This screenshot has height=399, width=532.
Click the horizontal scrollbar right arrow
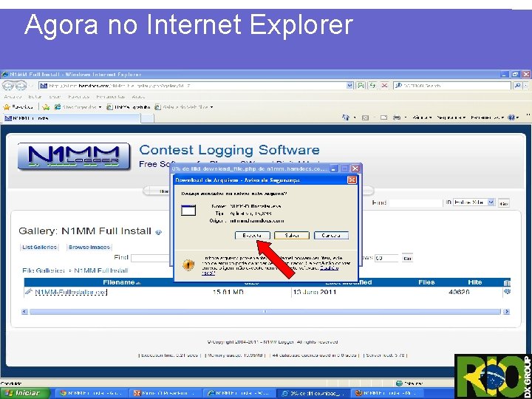506,312
